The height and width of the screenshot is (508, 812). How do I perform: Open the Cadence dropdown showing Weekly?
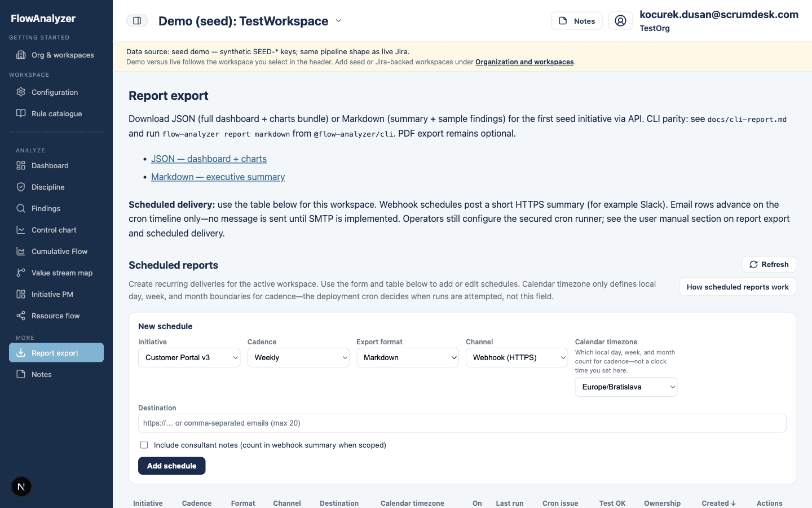click(298, 357)
